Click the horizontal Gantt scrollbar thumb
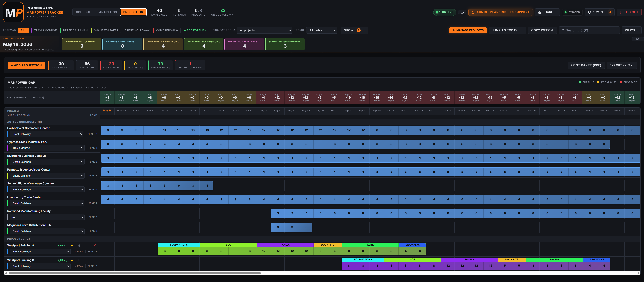The image size is (644, 282). pos(135,273)
